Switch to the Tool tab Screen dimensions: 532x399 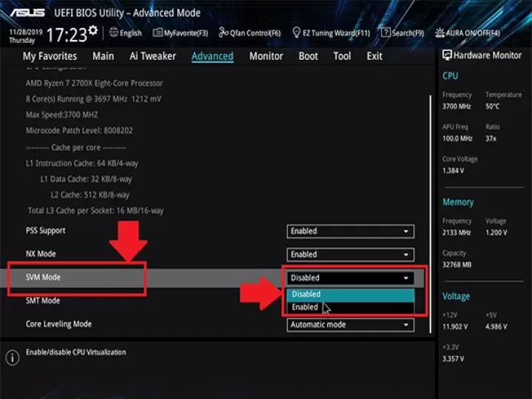(342, 56)
